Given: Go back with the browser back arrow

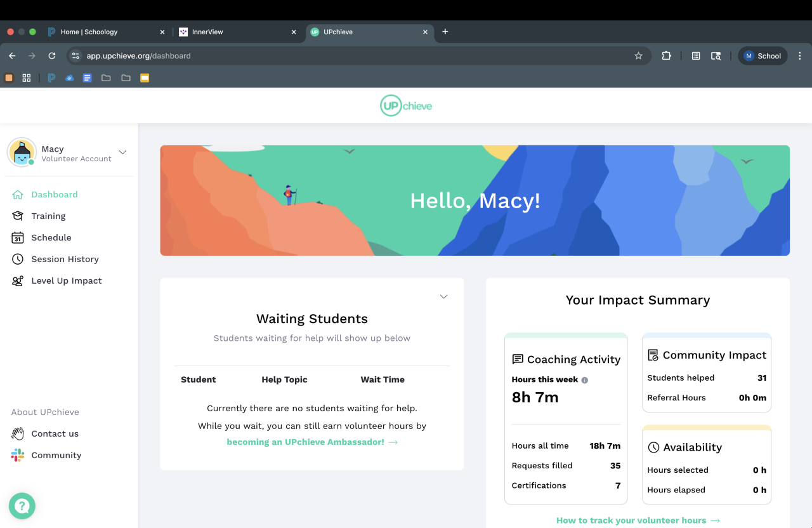Looking at the screenshot, I should tap(12, 56).
